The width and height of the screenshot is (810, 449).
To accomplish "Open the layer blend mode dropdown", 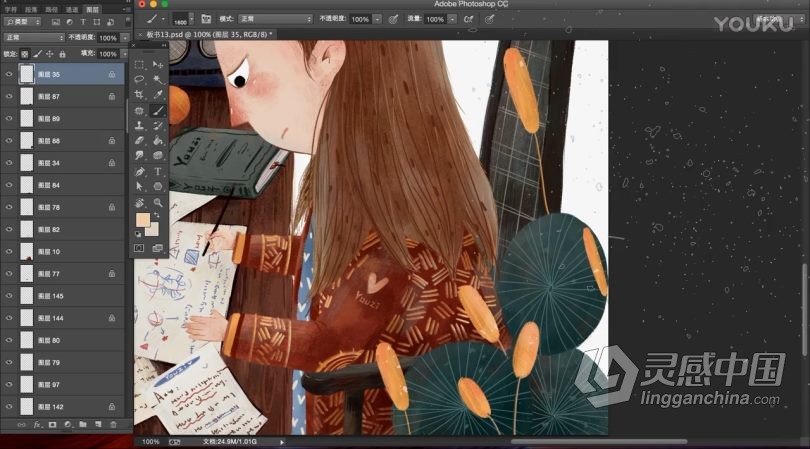I will [x=34, y=38].
